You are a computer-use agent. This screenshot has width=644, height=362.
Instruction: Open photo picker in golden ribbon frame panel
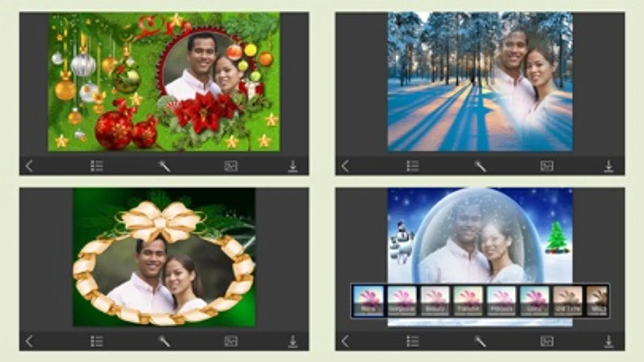(x=231, y=341)
